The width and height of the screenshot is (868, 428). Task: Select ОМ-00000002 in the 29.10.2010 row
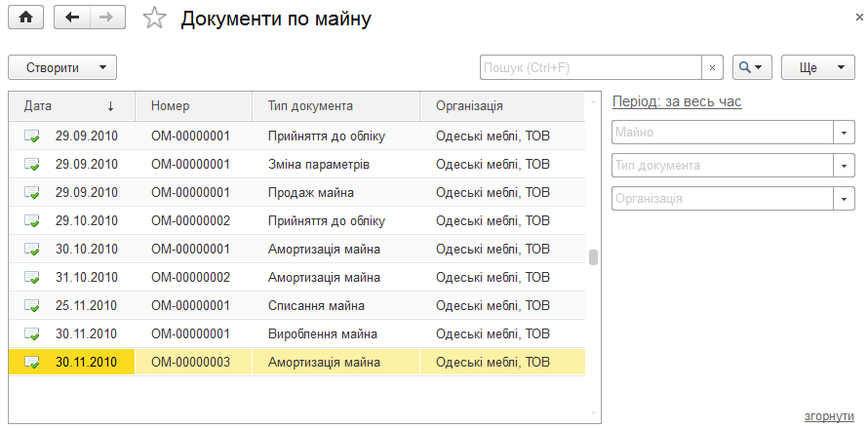[194, 221]
